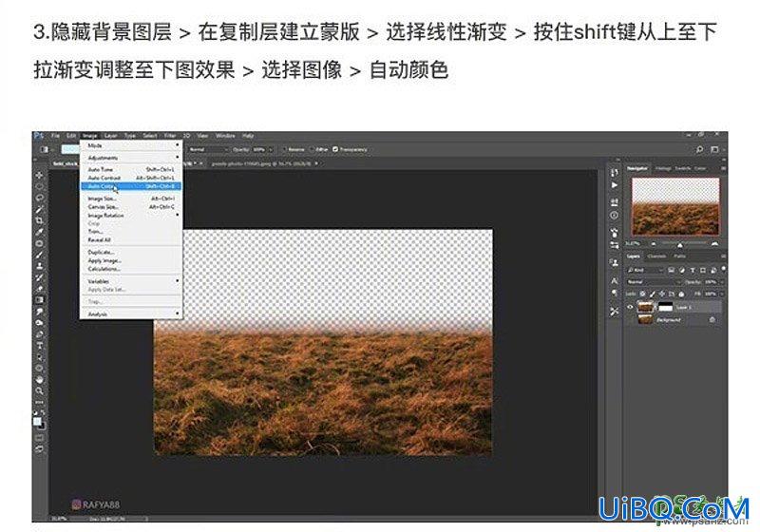Open the Layers panel options menu

(723, 256)
